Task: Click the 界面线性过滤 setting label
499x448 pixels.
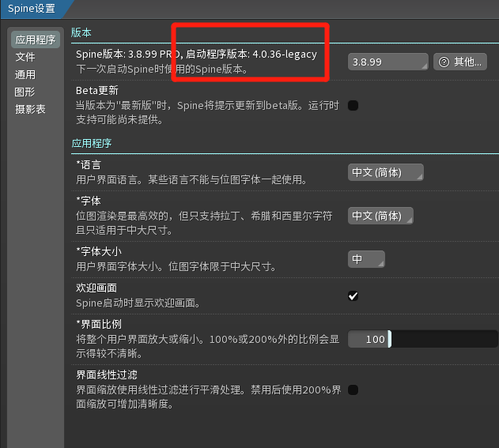Action: pos(107,375)
